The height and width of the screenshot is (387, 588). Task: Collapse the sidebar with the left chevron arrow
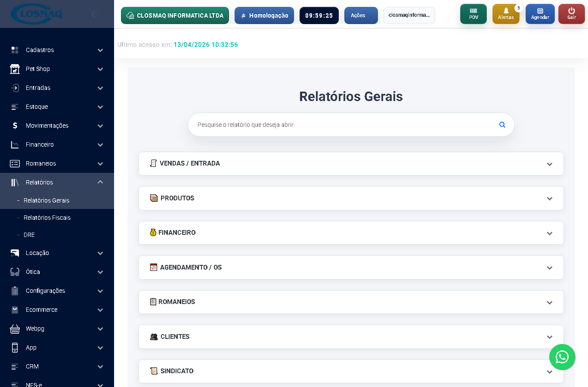point(94,14)
